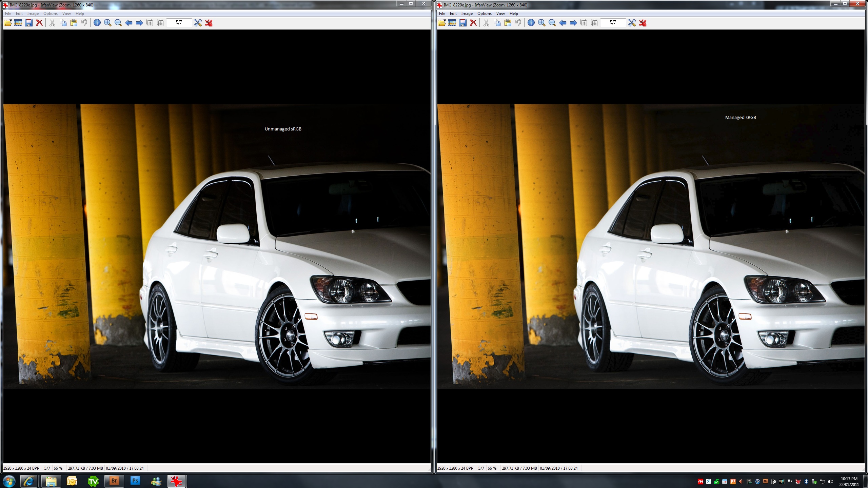Open image Information icon in right window
Image resolution: width=868 pixels, height=488 pixels.
(531, 23)
